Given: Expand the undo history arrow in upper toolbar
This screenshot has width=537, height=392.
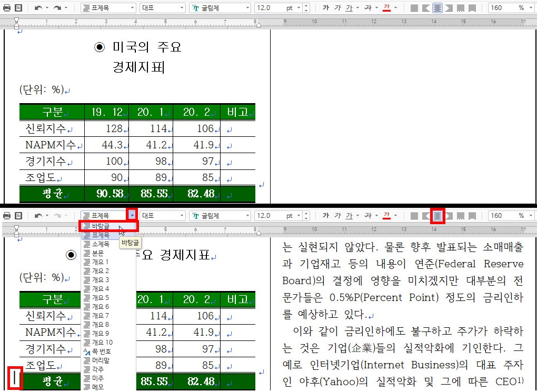Looking at the screenshot, I should coord(47,7).
